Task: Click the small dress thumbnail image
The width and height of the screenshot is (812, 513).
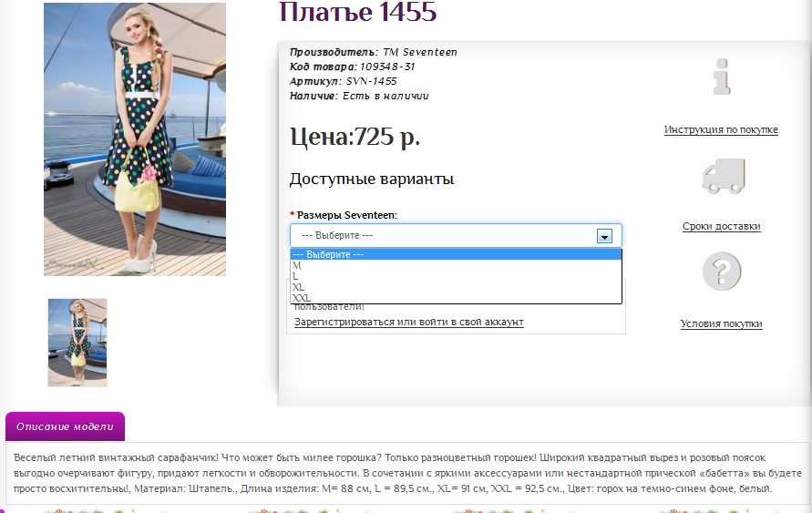Action: (x=77, y=343)
